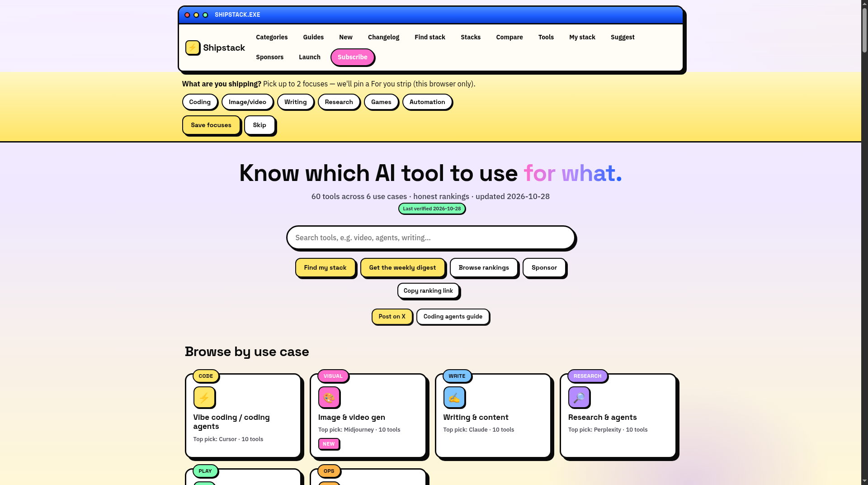Open the Coding agents guide

[x=453, y=316]
